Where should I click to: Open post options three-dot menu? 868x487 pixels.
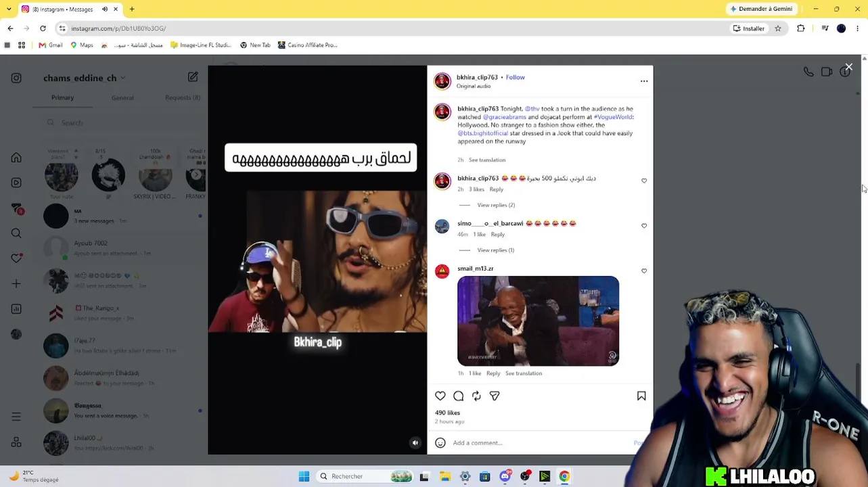click(x=644, y=81)
